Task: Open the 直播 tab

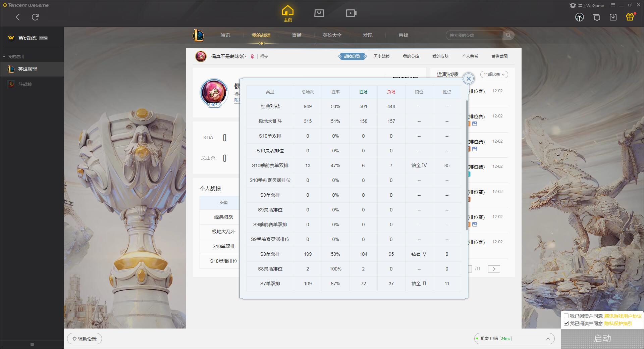Action: coord(297,35)
